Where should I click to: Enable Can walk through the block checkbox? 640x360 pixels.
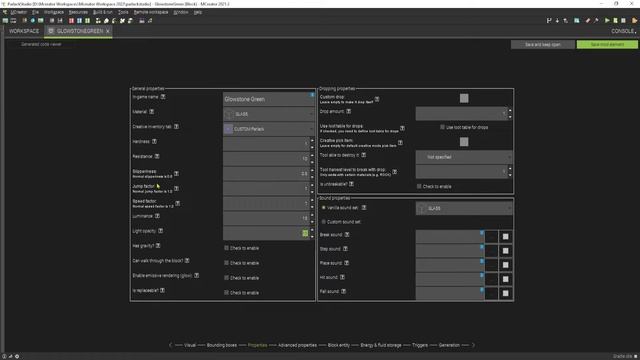(x=226, y=263)
